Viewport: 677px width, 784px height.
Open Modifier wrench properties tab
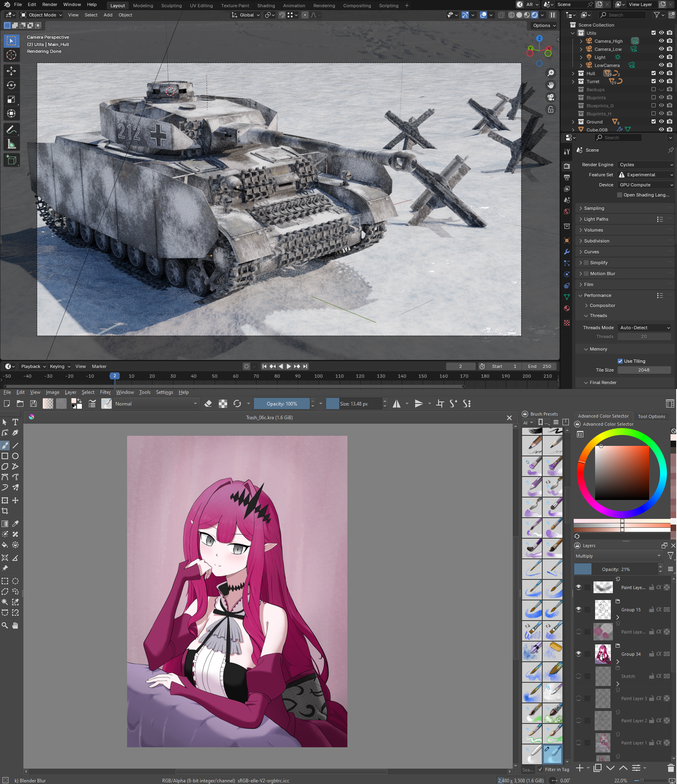click(567, 252)
